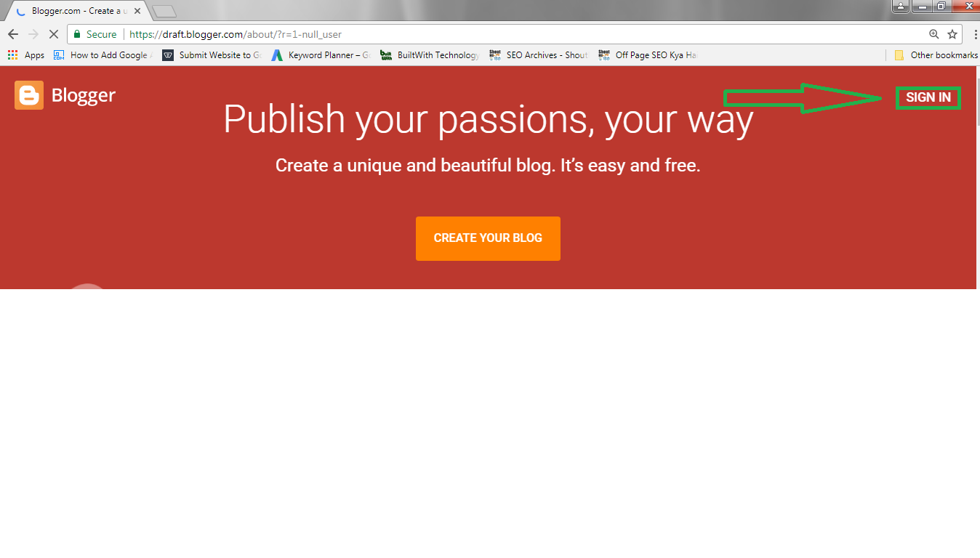
Task: Open the How to Add Google bookmark
Action: tap(102, 55)
